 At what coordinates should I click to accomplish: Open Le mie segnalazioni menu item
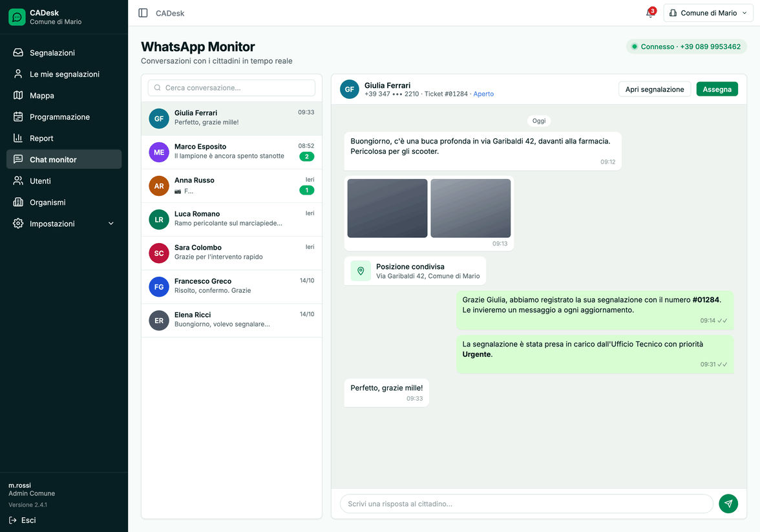click(64, 74)
